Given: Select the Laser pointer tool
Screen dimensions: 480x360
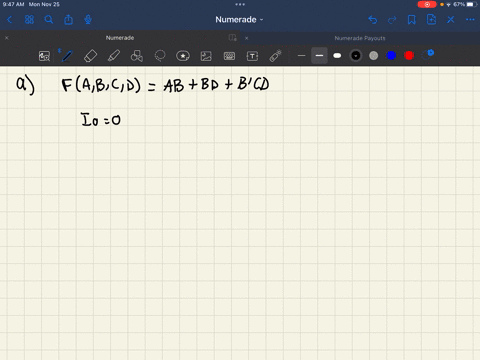Looking at the screenshot, I should 275,56.
